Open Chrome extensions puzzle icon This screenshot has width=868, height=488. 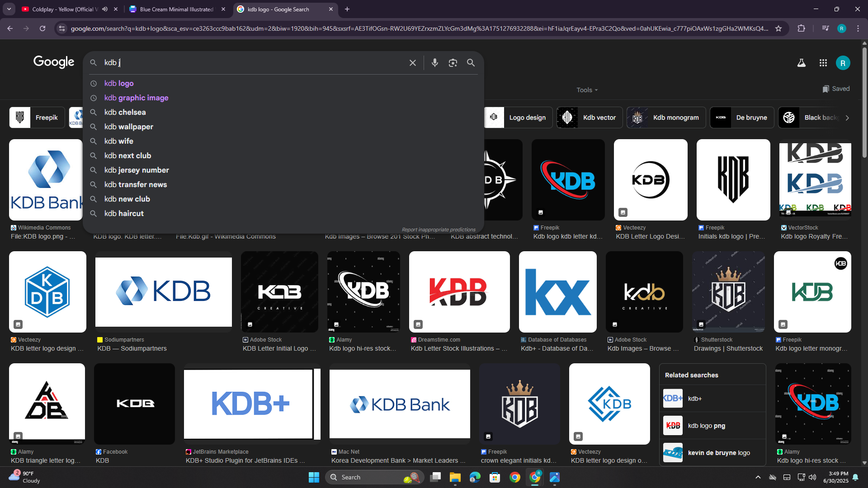(801, 28)
